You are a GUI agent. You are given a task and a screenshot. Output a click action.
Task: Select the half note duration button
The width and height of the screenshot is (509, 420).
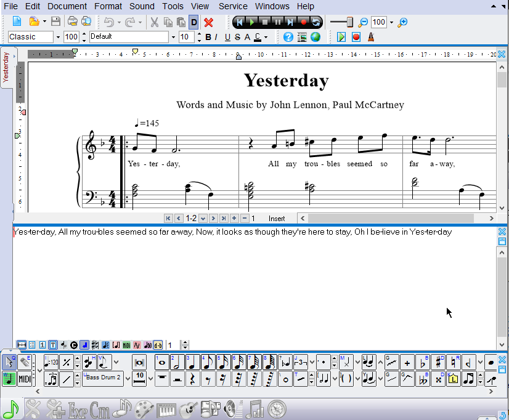(177, 362)
